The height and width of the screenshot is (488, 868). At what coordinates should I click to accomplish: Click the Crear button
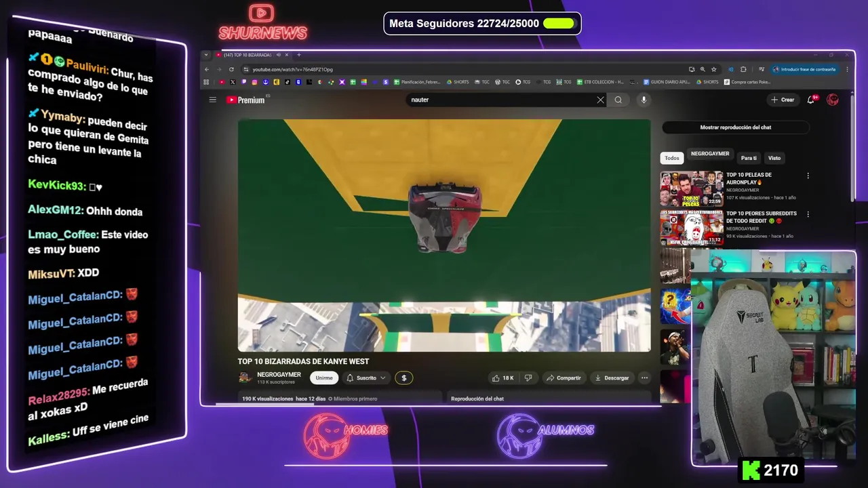(782, 100)
